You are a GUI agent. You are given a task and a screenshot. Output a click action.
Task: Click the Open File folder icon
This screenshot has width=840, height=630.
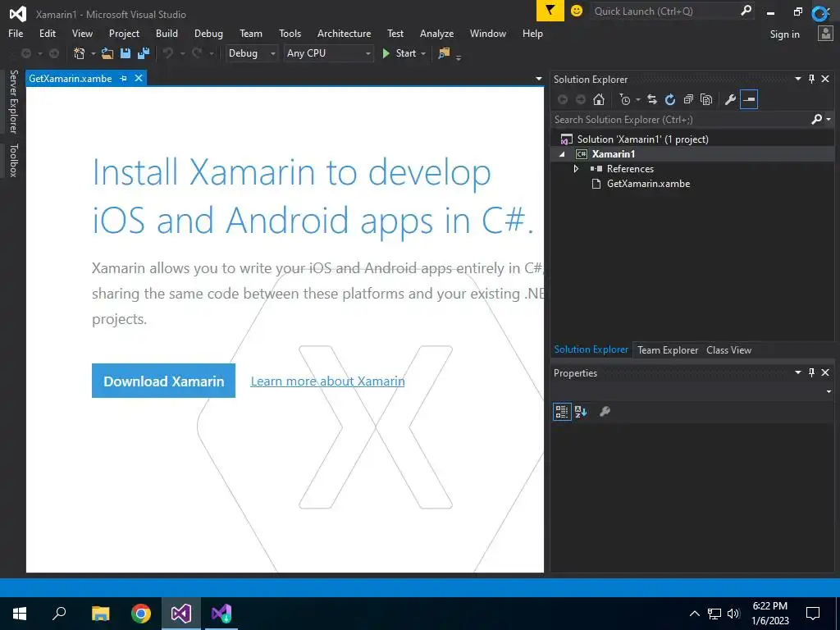(107, 53)
